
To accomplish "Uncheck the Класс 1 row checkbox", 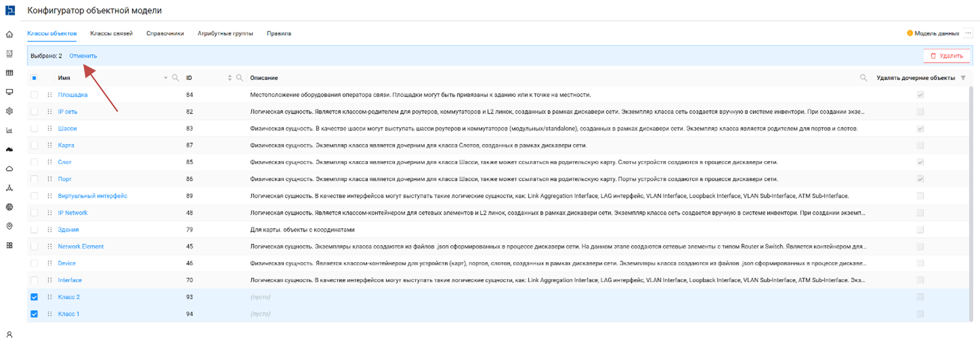I will coord(34,314).
